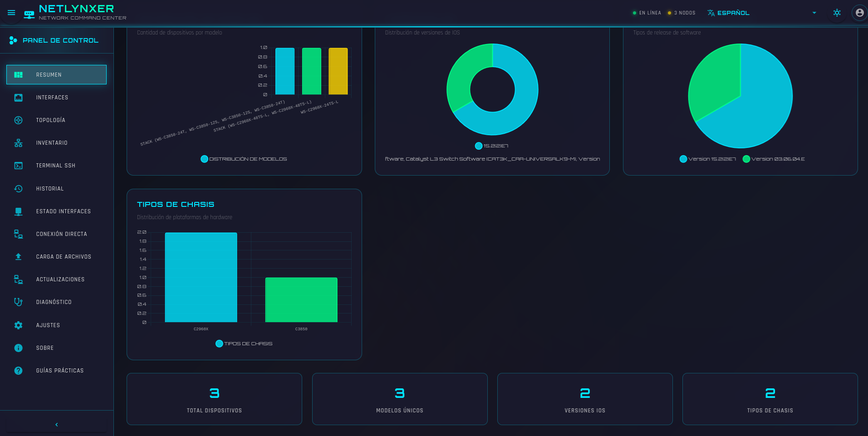This screenshot has height=436, width=868.
Task: Click the Tipos de Chasis legend swatch
Action: [219, 343]
